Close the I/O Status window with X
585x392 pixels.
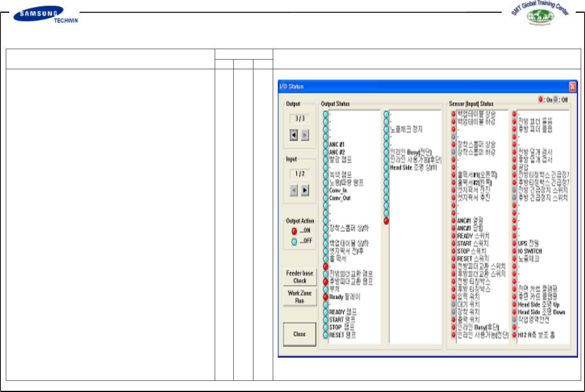click(x=572, y=87)
